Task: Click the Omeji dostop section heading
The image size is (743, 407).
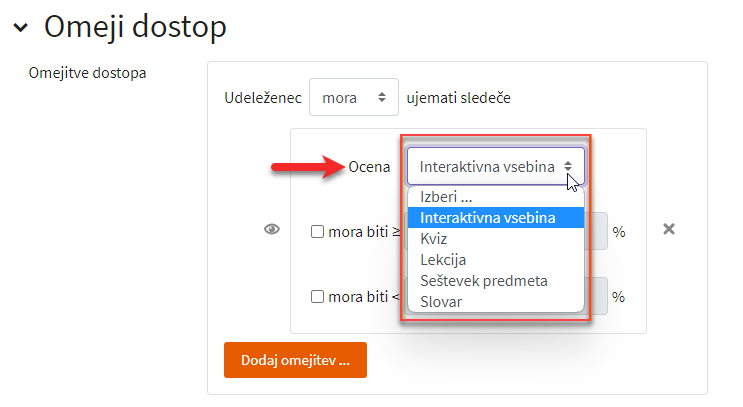Action: 135,27
